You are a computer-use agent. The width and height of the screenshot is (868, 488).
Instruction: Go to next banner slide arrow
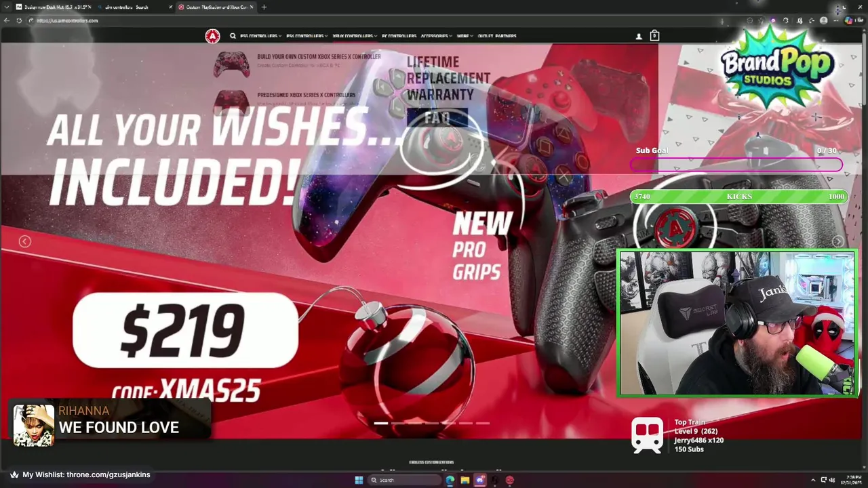838,241
